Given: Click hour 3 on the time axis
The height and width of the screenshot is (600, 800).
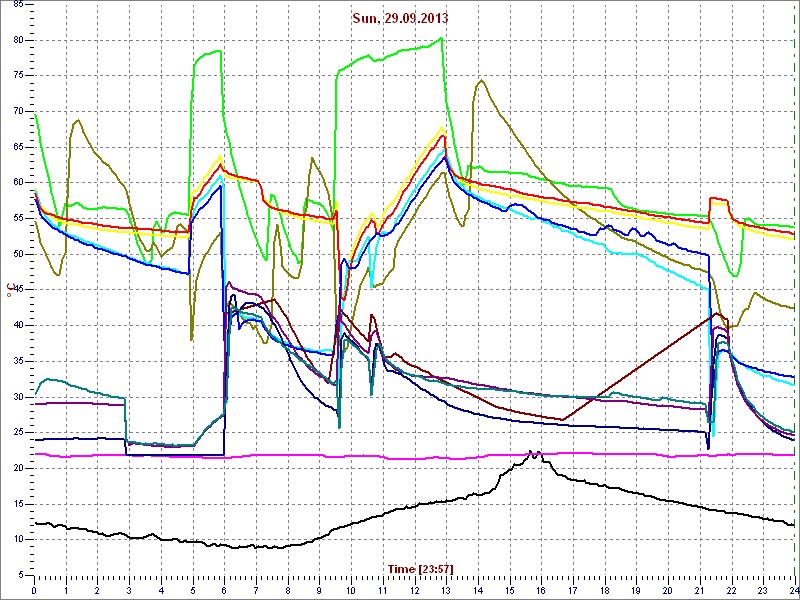Looking at the screenshot, I should pyautogui.click(x=129, y=590).
